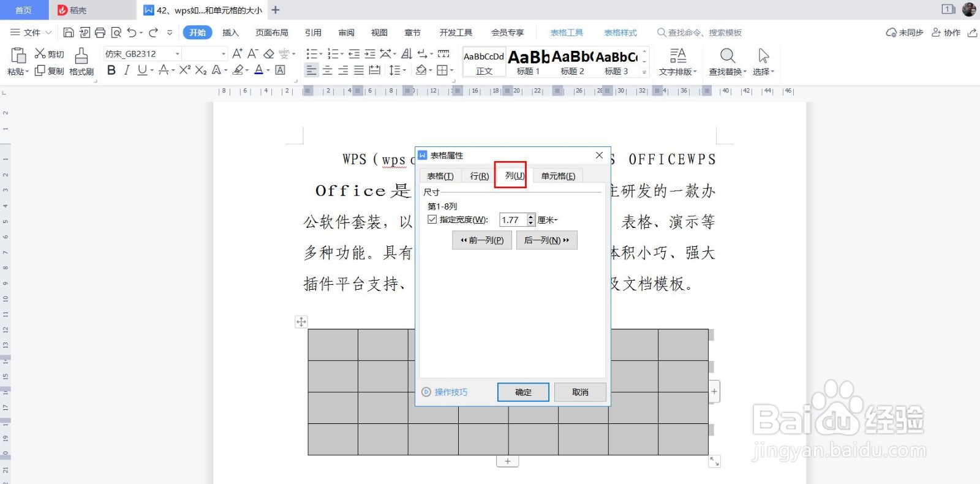
Task: Click the Cut (剪切) scissors icon
Action: tap(40, 54)
